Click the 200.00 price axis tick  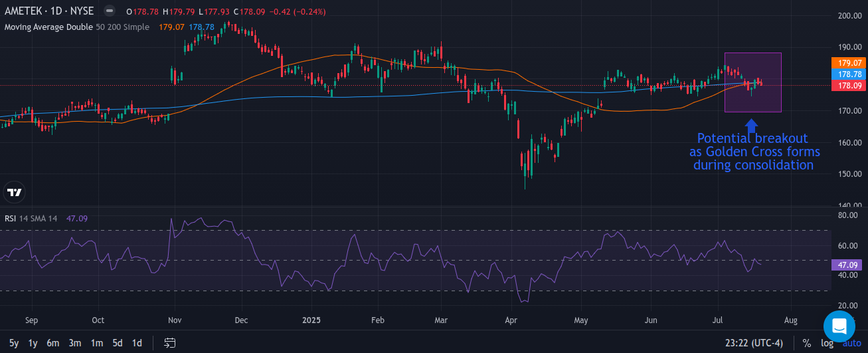[849, 15]
